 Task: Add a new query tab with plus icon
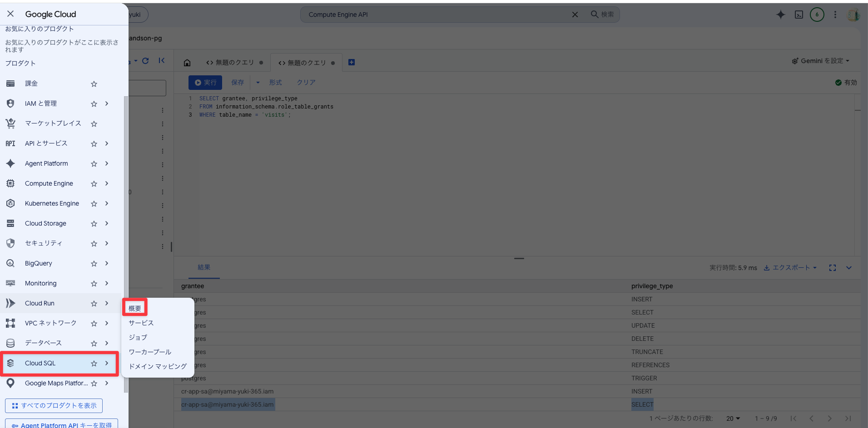click(x=352, y=62)
